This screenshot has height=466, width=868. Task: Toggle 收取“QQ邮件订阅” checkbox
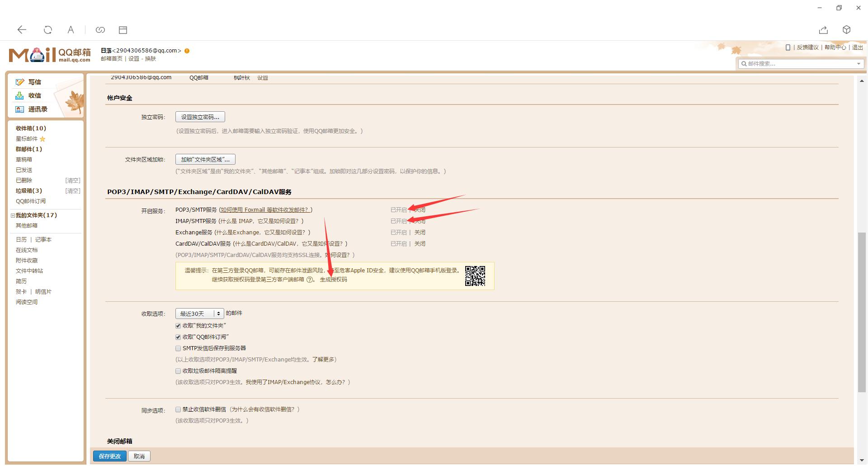pyautogui.click(x=178, y=337)
